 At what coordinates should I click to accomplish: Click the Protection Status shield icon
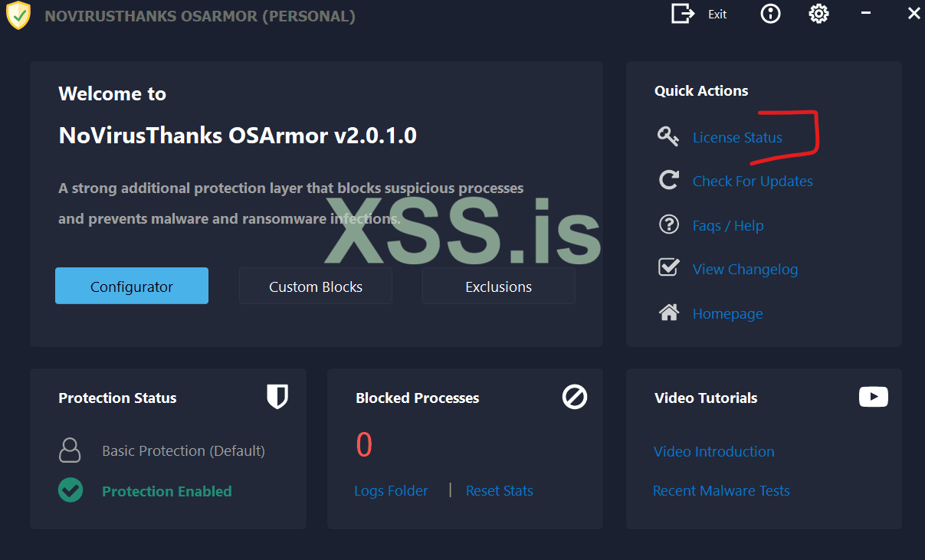[x=277, y=397]
